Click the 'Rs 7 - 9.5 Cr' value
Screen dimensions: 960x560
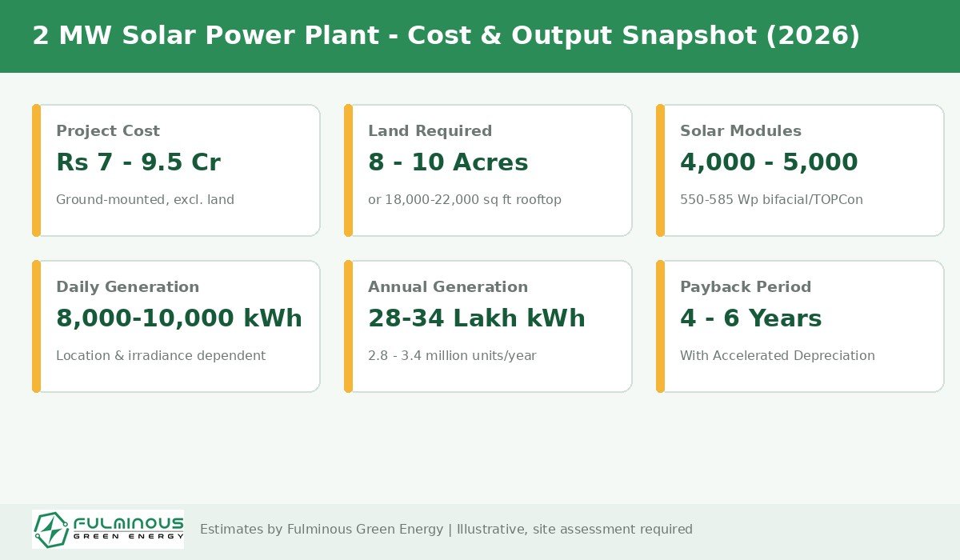(138, 162)
